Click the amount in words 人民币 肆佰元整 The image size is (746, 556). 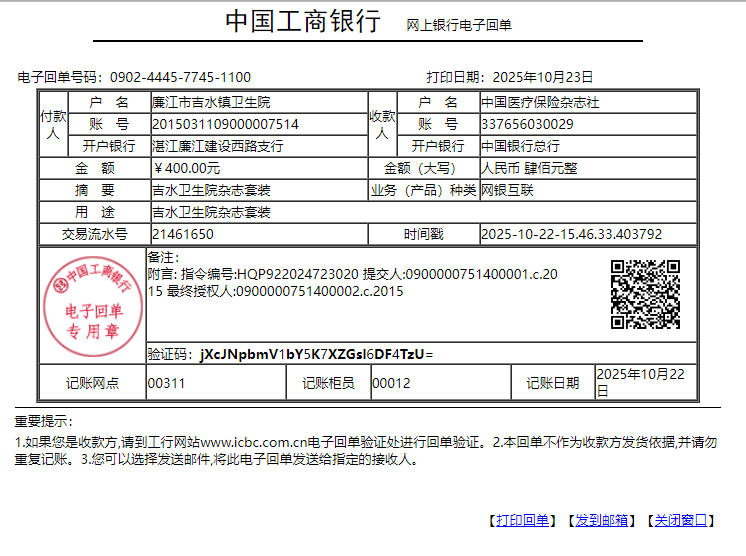pos(529,168)
